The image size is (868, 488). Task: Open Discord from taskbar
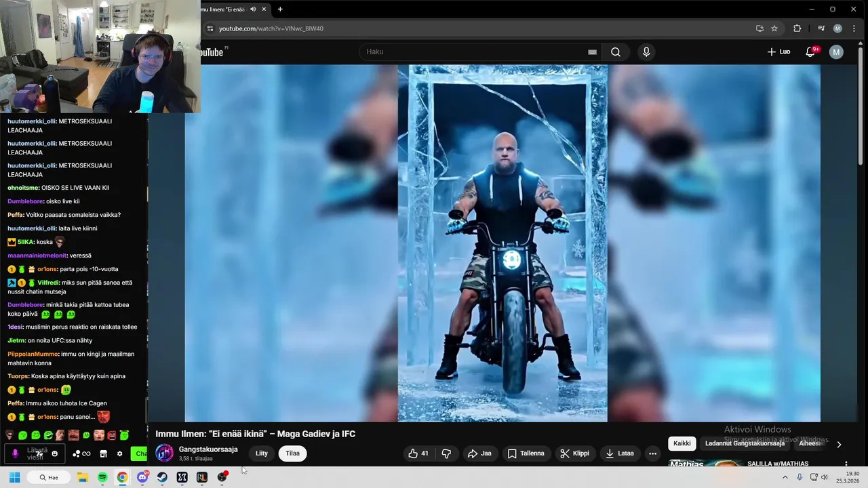142,477
